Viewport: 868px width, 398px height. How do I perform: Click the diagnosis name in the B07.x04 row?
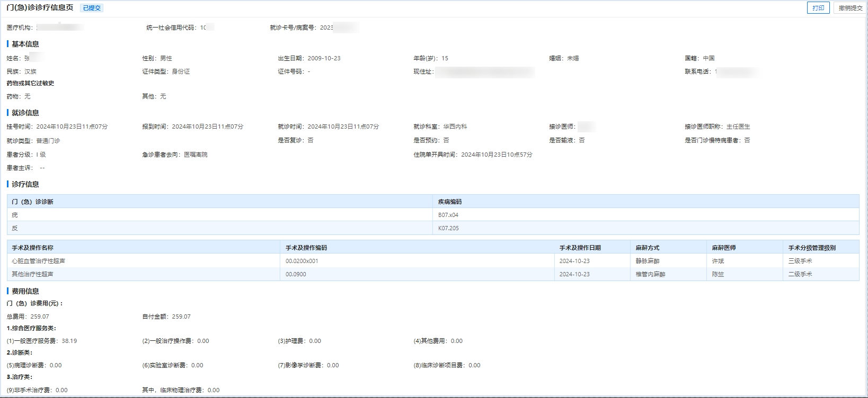click(x=15, y=215)
